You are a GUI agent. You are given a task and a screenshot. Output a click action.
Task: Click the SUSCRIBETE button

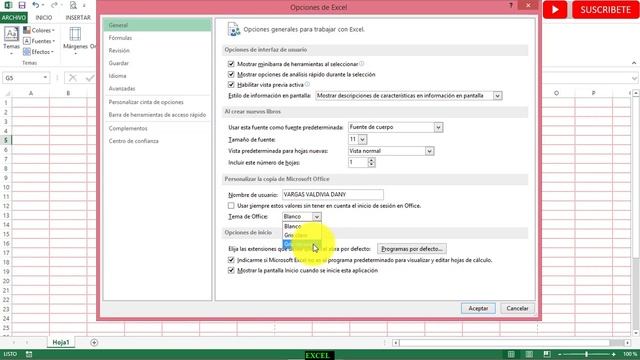[x=605, y=10]
